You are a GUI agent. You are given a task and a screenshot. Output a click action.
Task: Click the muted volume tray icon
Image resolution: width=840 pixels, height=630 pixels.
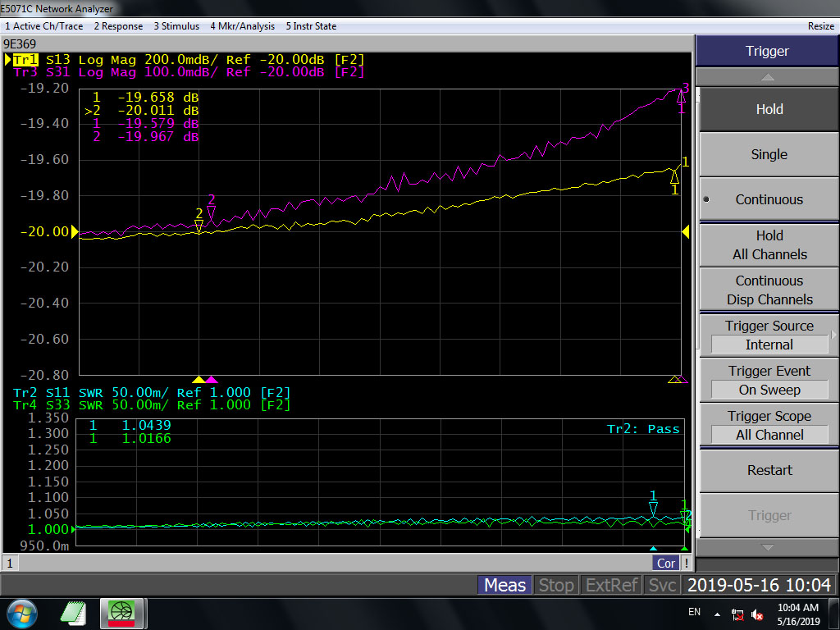[757, 614]
